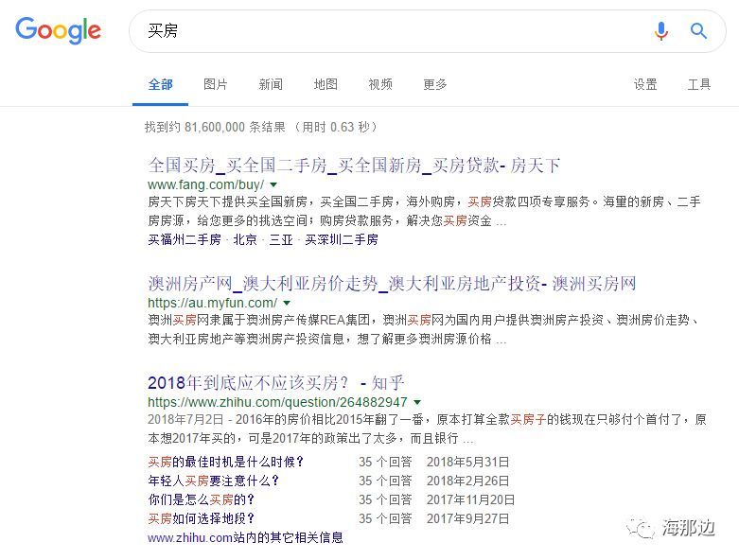The width and height of the screenshot is (739, 560).
Task: Open sitelink 三亚
Action: [x=281, y=239]
